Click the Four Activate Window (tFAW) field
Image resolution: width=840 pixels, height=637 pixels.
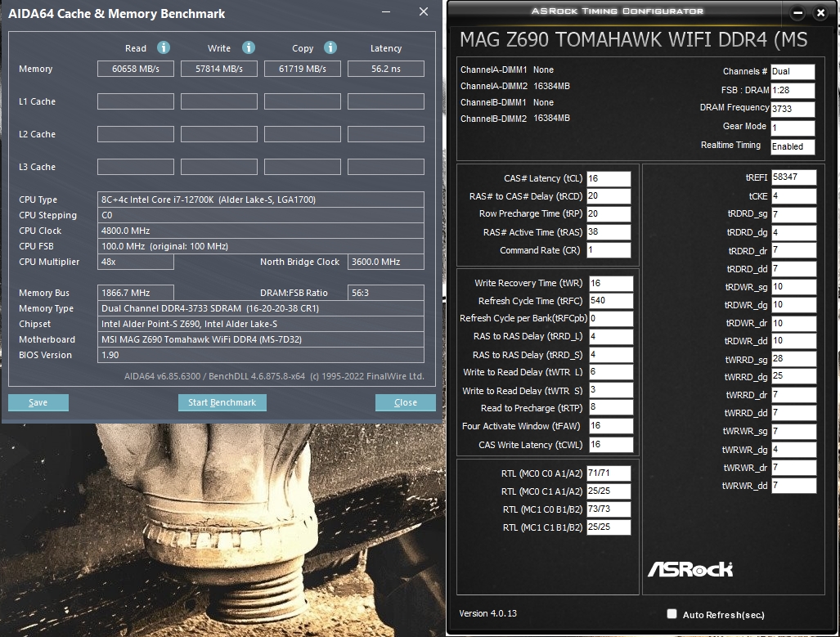pyautogui.click(x=611, y=426)
